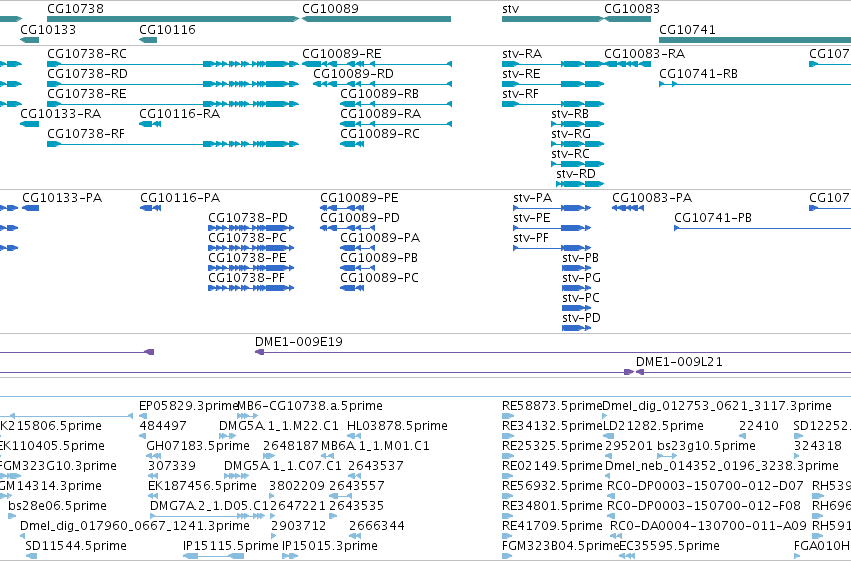Open transcript CG10089-RA

click(x=380, y=114)
